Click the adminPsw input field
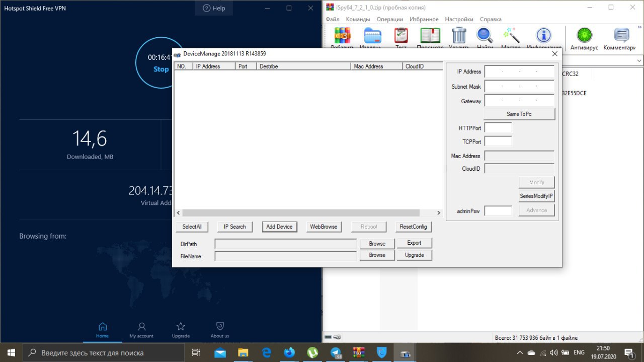 pyautogui.click(x=498, y=210)
